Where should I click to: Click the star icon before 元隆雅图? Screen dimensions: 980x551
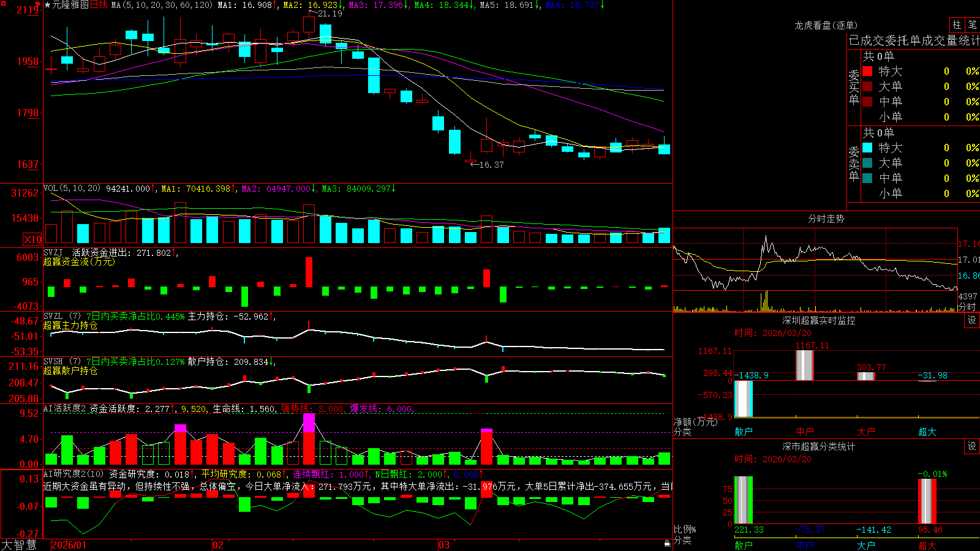pyautogui.click(x=48, y=5)
